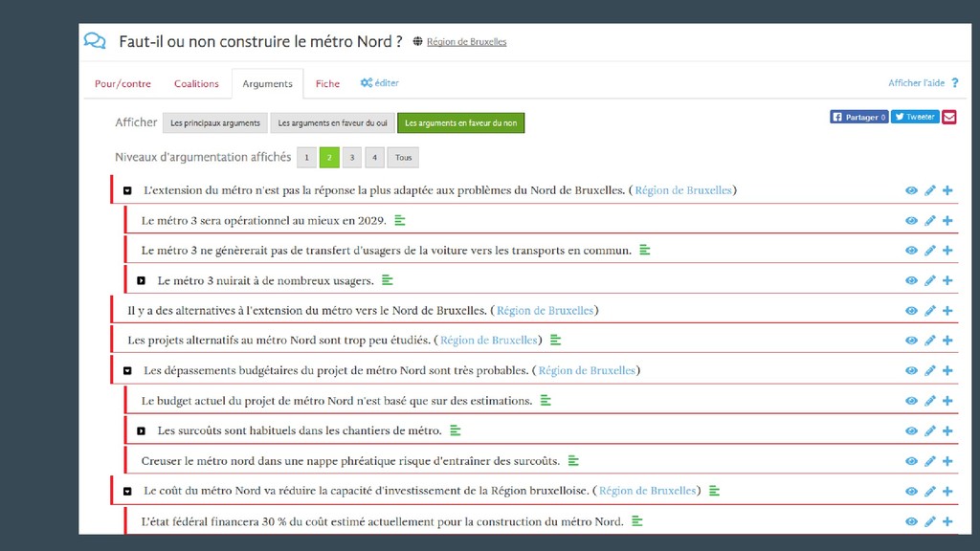Click the éditer gears link
The height and width of the screenshot is (551, 980).
(379, 82)
